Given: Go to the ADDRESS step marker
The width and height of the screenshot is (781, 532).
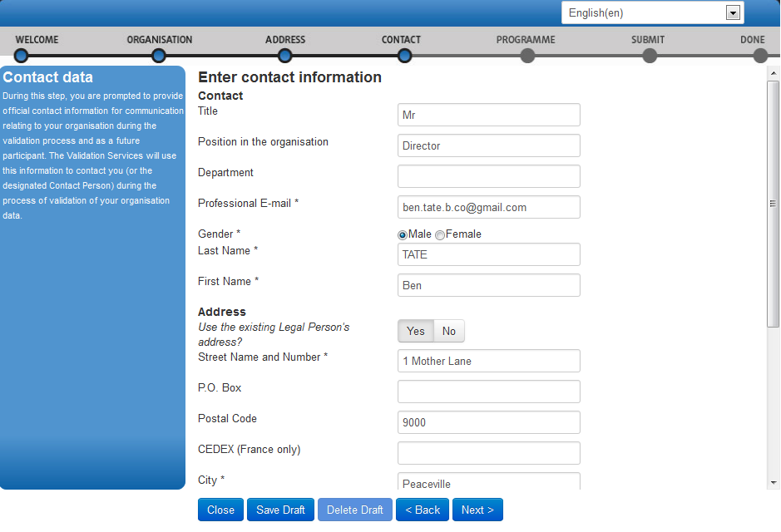Looking at the screenshot, I should [x=284, y=56].
